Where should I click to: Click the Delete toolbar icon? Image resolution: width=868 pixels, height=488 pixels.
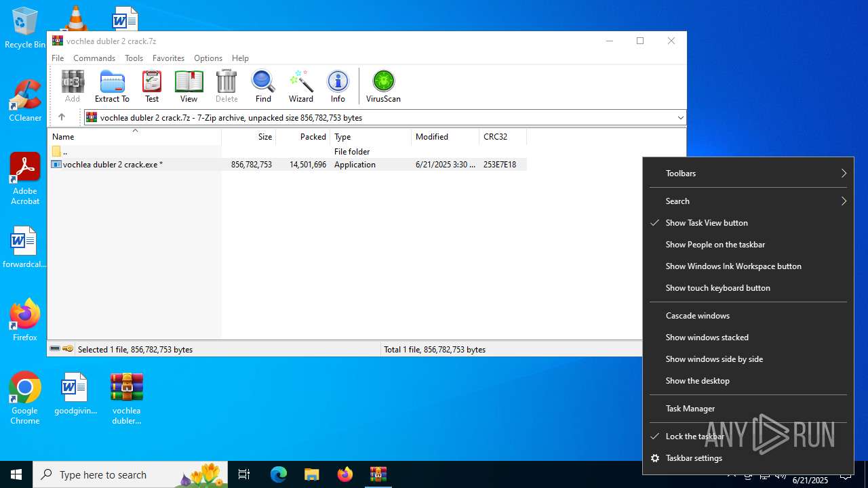(226, 87)
